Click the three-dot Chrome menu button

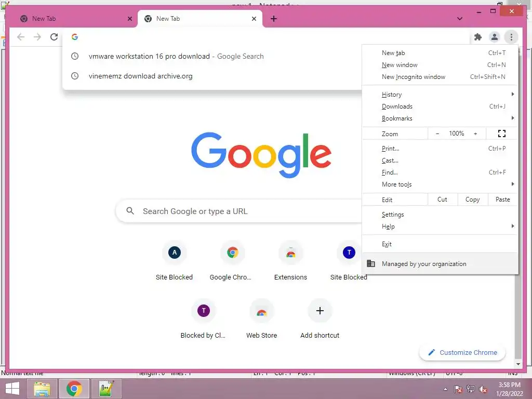click(511, 37)
